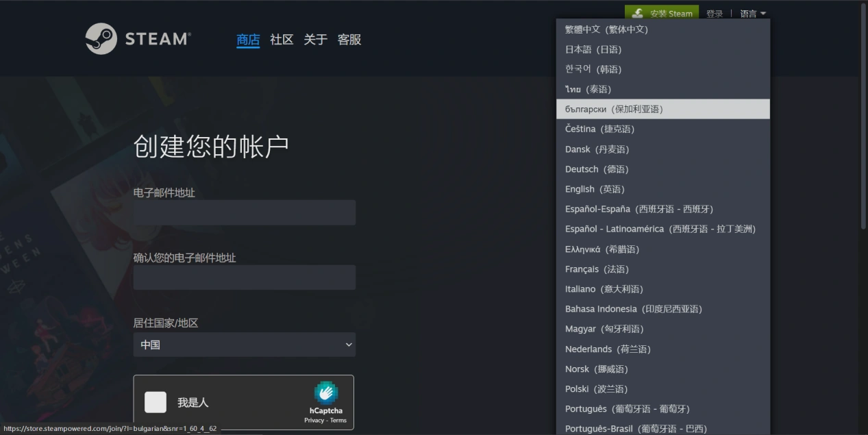Click the Steam logo icon

click(x=100, y=38)
